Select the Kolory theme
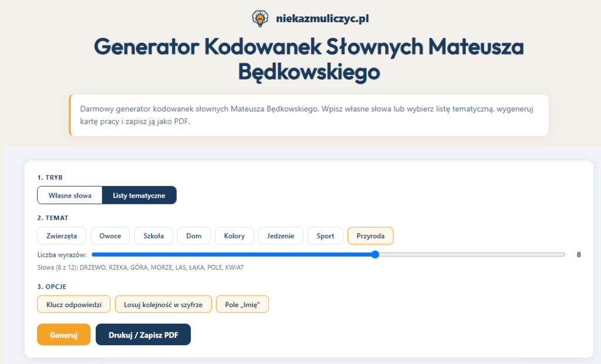 click(x=234, y=236)
